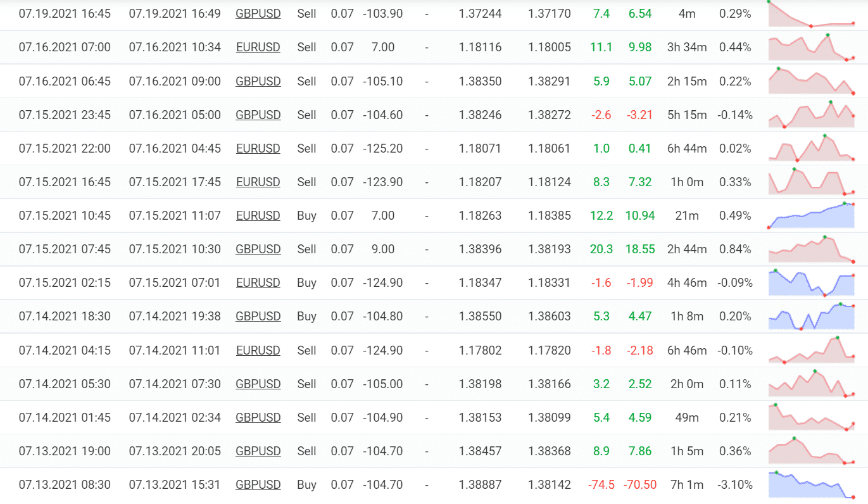The image size is (868, 504).
Task: Click open price 1.18207
Action: pos(480,182)
